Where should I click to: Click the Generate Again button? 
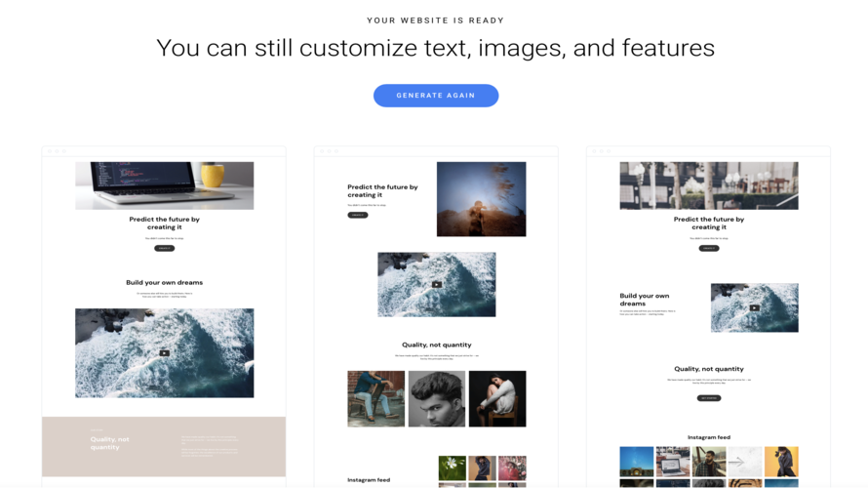(436, 96)
